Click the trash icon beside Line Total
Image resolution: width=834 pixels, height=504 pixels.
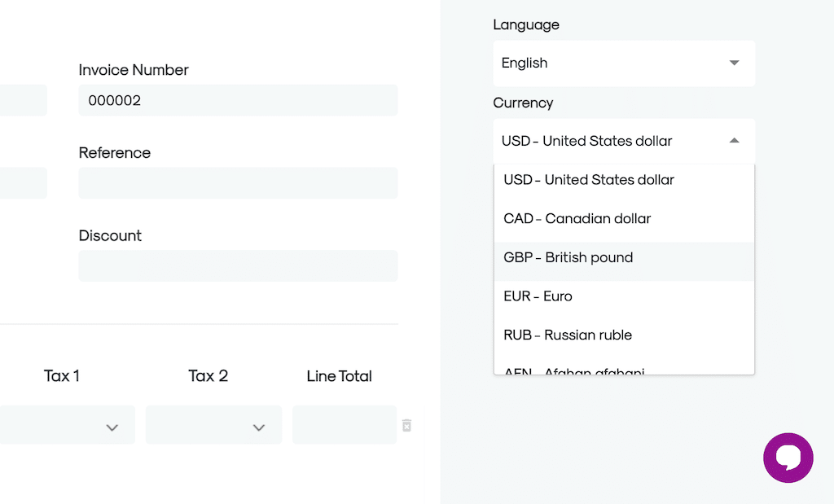[x=406, y=425]
